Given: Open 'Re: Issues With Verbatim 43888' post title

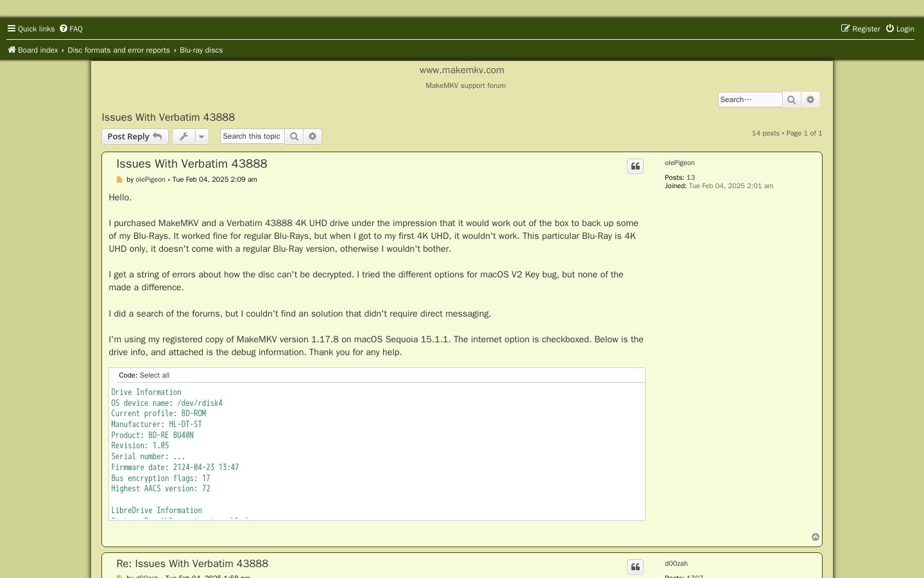Looking at the screenshot, I should pyautogui.click(x=193, y=564).
